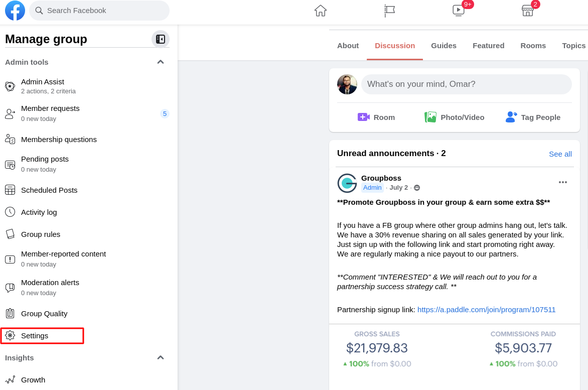The width and height of the screenshot is (588, 390).
Task: Click the Photo/Video button
Action: [x=454, y=117]
